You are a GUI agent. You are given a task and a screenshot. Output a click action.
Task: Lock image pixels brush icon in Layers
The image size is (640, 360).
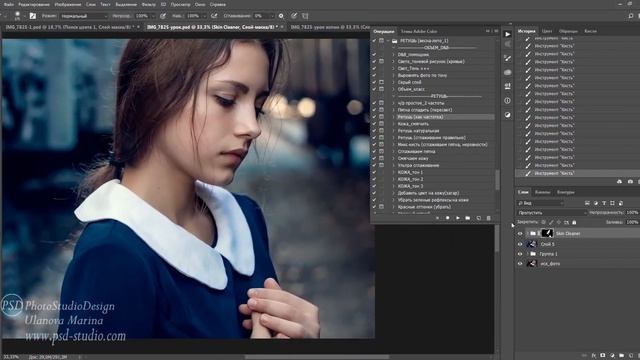[x=551, y=222]
